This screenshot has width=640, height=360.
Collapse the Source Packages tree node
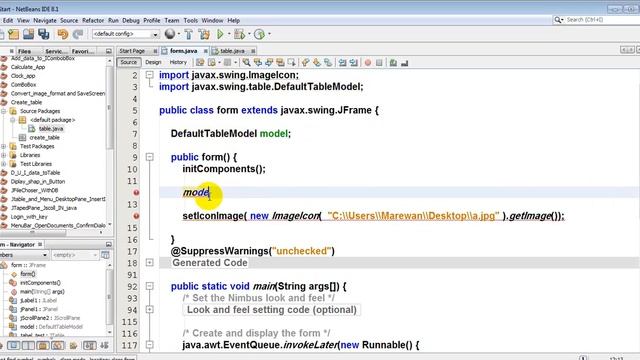pyautogui.click(x=4, y=111)
